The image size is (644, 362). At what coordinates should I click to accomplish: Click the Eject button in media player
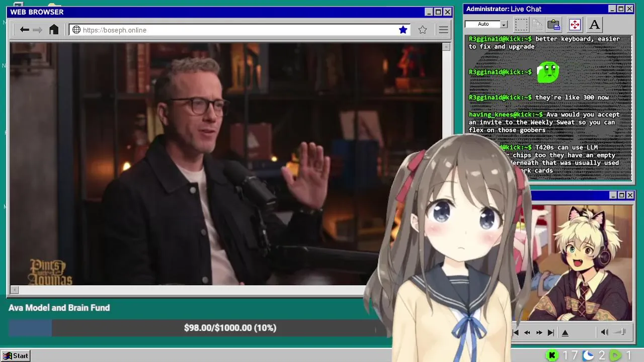pyautogui.click(x=565, y=332)
